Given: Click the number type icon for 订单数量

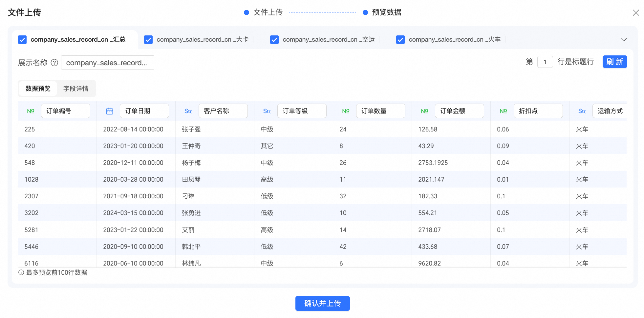Looking at the screenshot, I should (x=346, y=111).
